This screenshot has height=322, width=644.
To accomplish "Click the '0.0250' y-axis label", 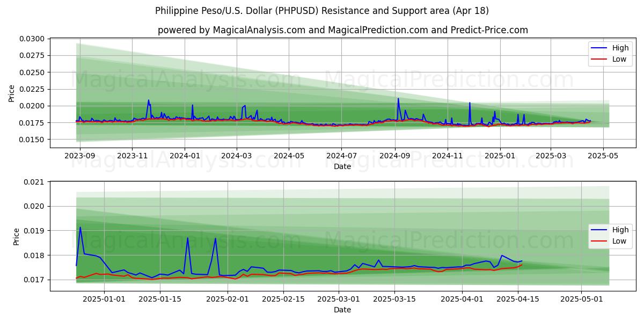I will 33,72.
